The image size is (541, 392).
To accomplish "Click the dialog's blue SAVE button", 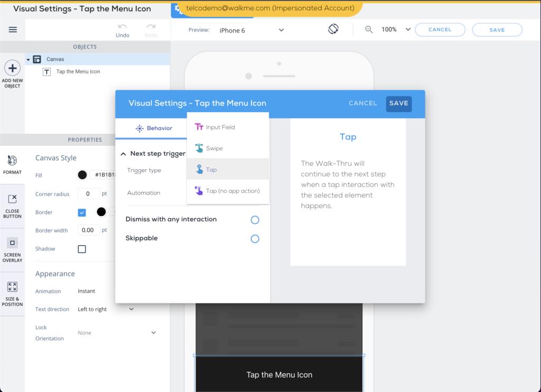I will (398, 104).
